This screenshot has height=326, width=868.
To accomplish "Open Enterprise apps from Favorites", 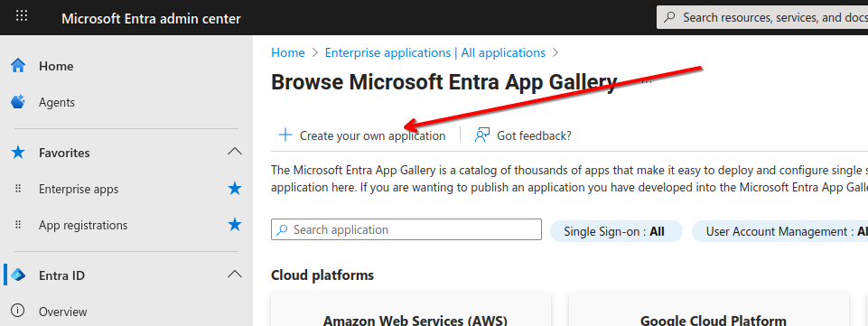I will click(79, 190).
